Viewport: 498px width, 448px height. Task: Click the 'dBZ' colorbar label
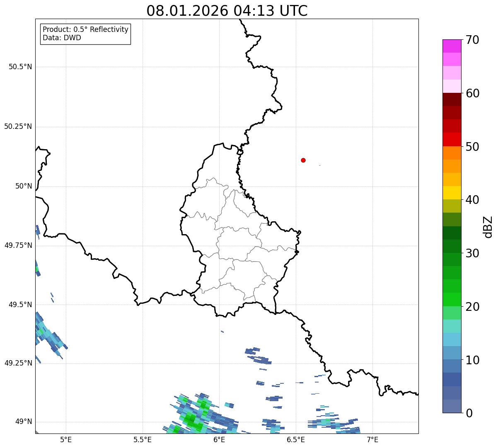pos(488,227)
